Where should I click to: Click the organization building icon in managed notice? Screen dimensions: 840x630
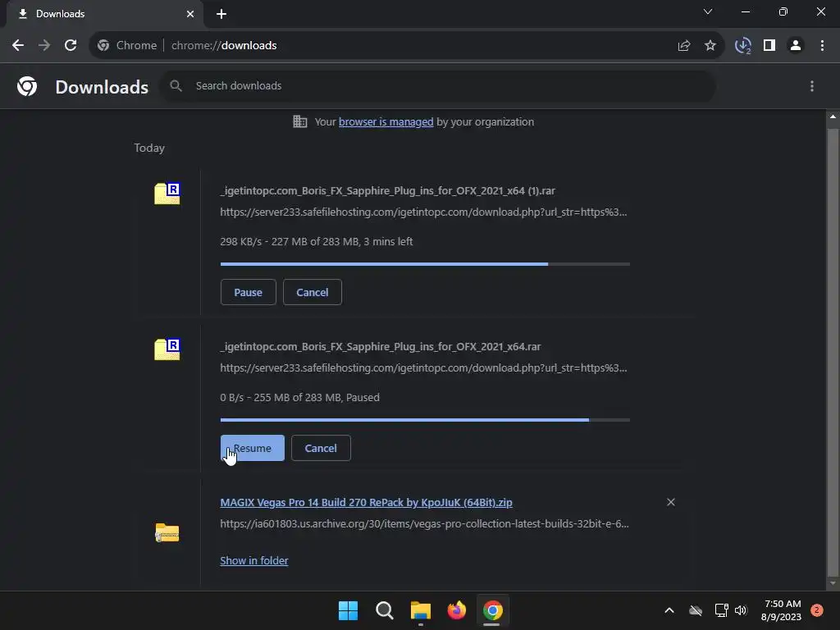pos(300,121)
